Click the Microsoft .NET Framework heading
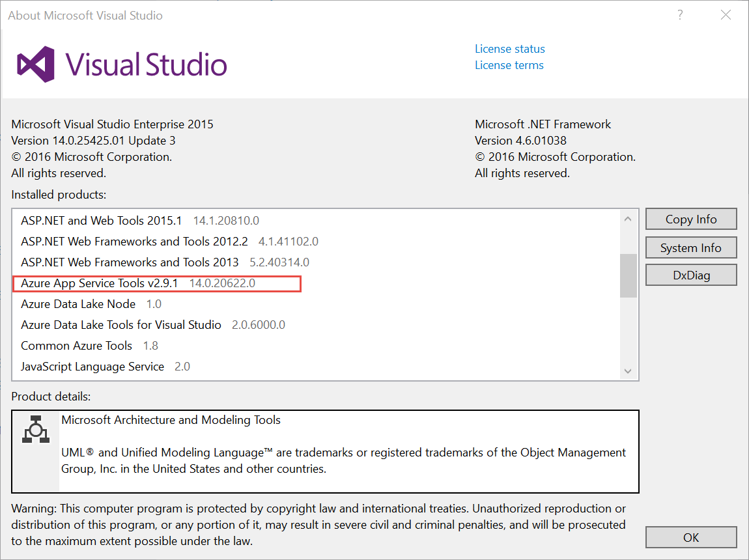The width and height of the screenshot is (749, 560). [x=543, y=124]
